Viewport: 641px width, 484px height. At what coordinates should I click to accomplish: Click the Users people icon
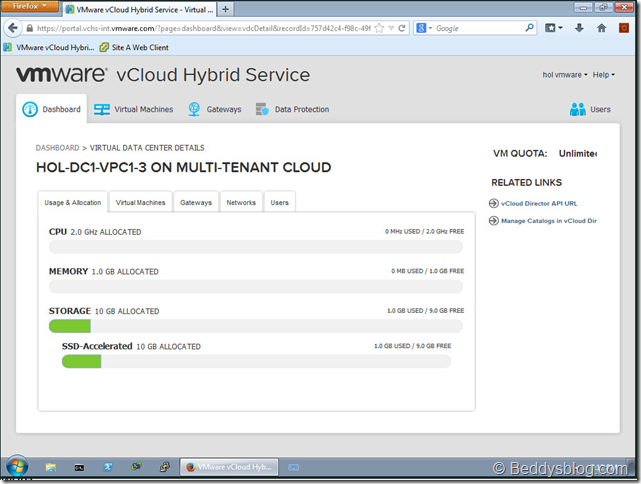578,109
